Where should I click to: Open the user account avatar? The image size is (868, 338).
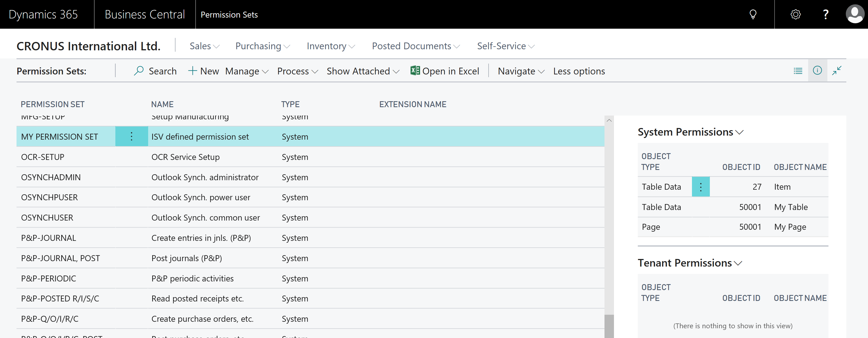click(855, 14)
